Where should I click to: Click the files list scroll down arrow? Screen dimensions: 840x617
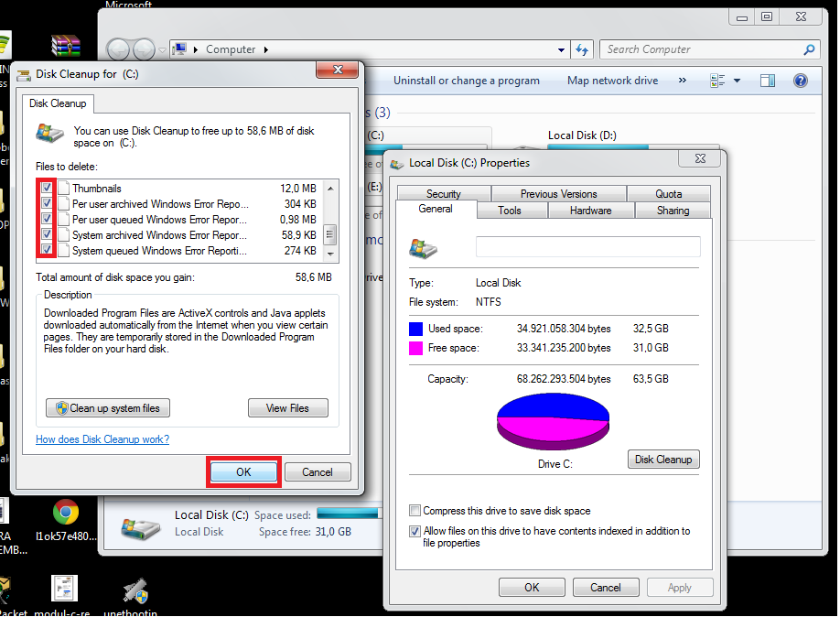pos(330,254)
